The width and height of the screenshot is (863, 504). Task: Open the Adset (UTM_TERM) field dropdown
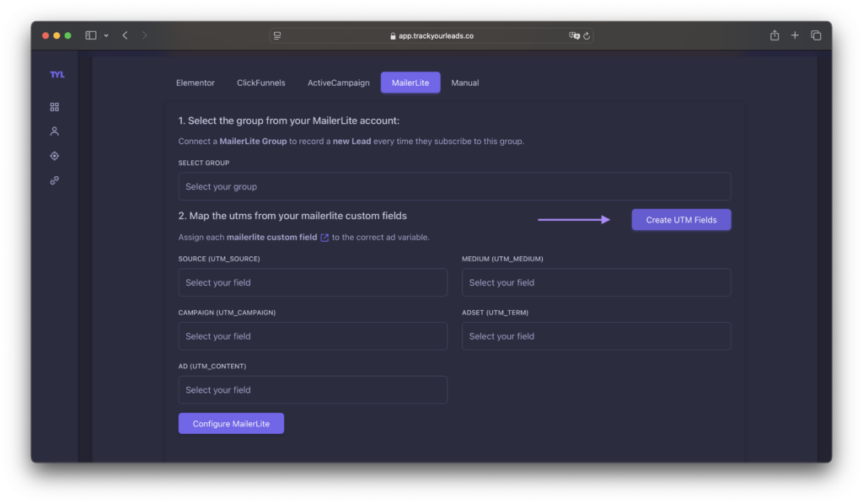coord(596,336)
